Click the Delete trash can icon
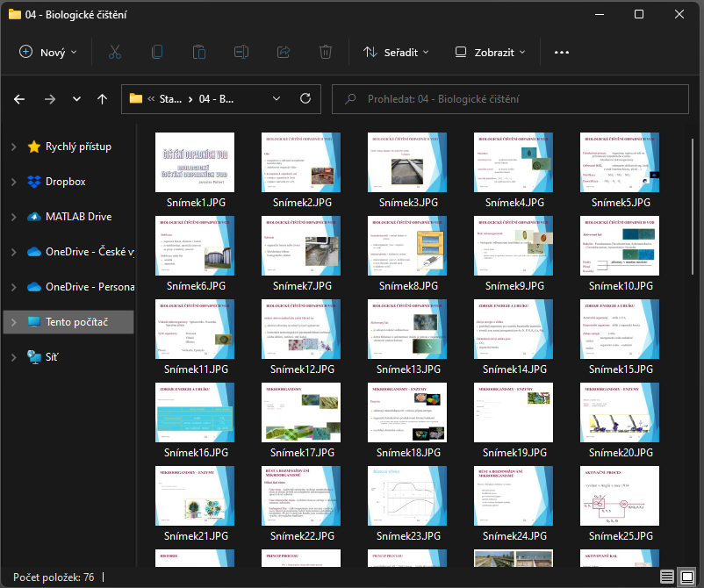This screenshot has height=588, width=704. point(326,52)
